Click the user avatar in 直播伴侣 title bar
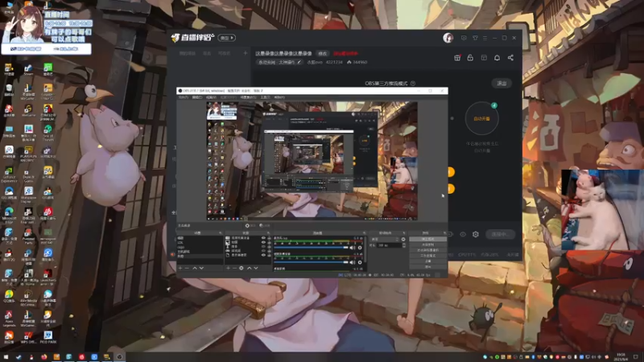Screen dimensions: 644x362 click(x=448, y=38)
